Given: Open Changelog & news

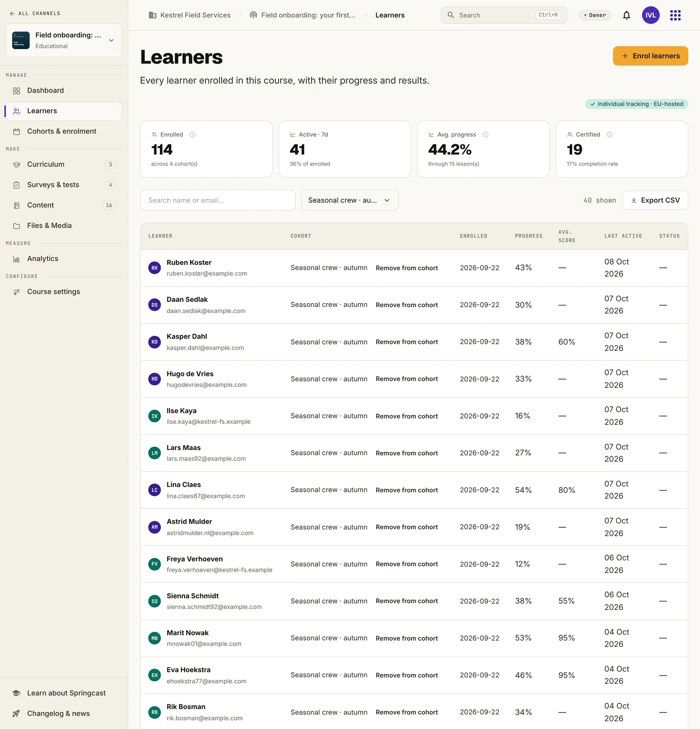Looking at the screenshot, I should click(x=64, y=713).
